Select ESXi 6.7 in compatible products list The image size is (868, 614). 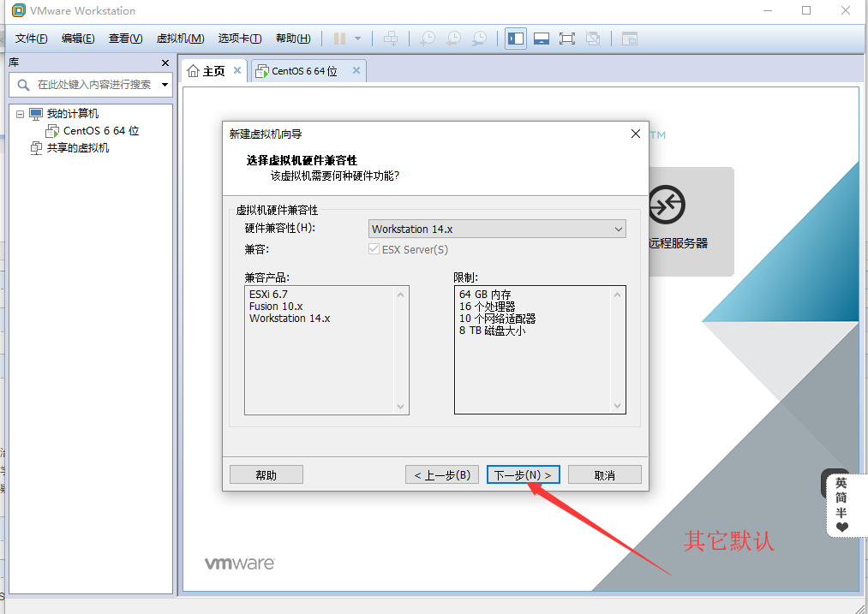pyautogui.click(x=268, y=295)
